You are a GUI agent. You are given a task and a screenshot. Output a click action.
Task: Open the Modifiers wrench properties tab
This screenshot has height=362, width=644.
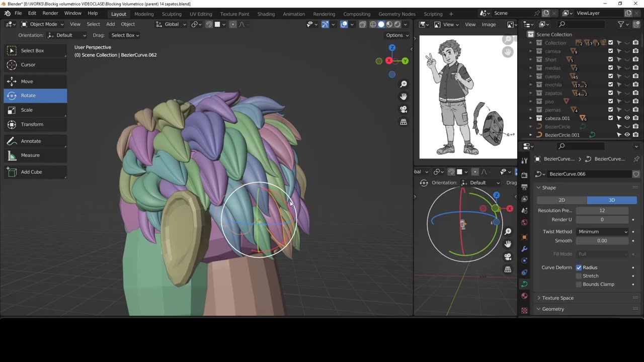[x=524, y=249]
